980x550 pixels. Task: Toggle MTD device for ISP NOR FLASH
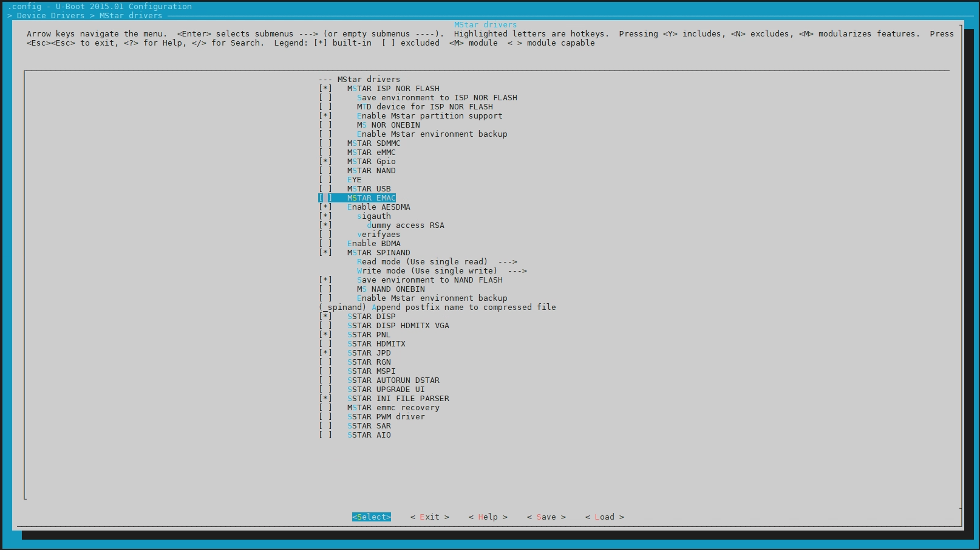[406, 107]
